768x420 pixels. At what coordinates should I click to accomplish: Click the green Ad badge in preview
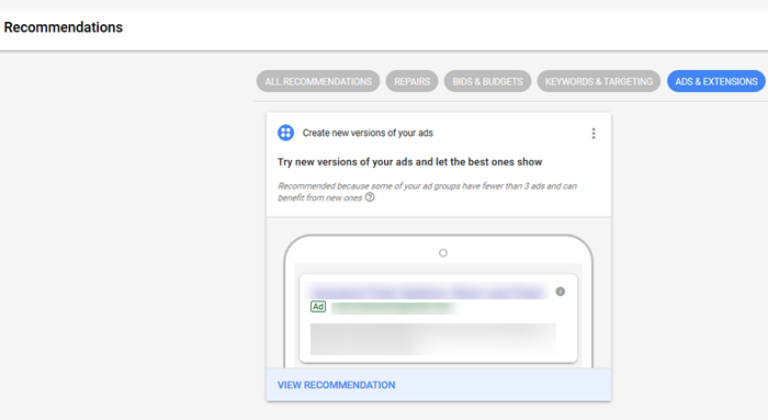coord(318,307)
